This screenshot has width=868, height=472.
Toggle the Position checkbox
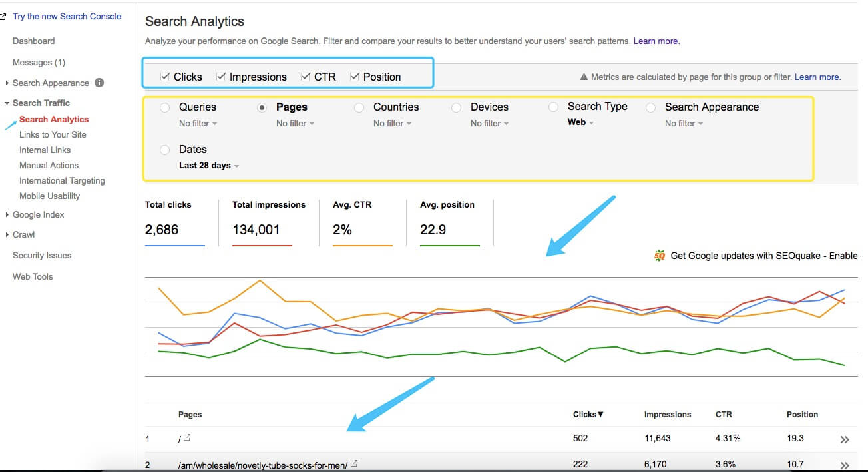click(355, 77)
